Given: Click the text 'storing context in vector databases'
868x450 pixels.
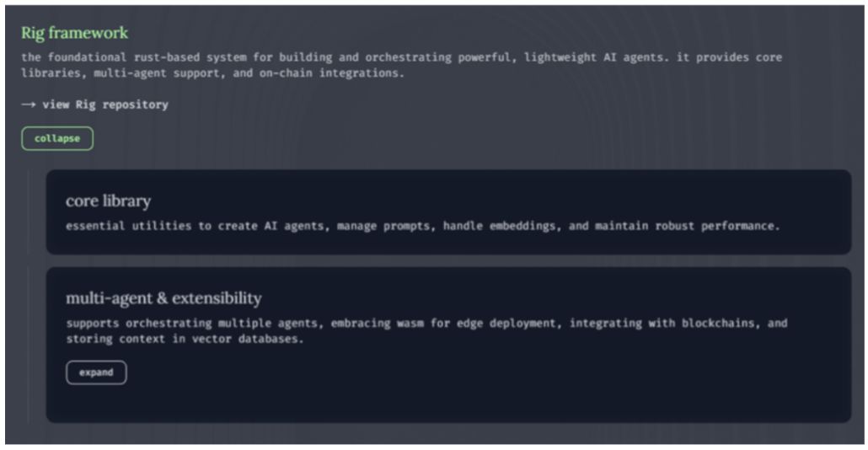Looking at the screenshot, I should pos(185,339).
